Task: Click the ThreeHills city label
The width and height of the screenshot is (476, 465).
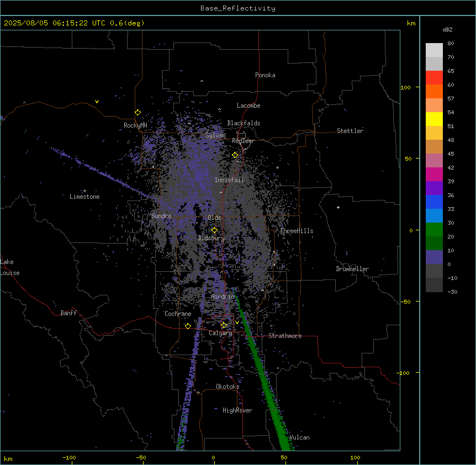Action: [x=297, y=231]
